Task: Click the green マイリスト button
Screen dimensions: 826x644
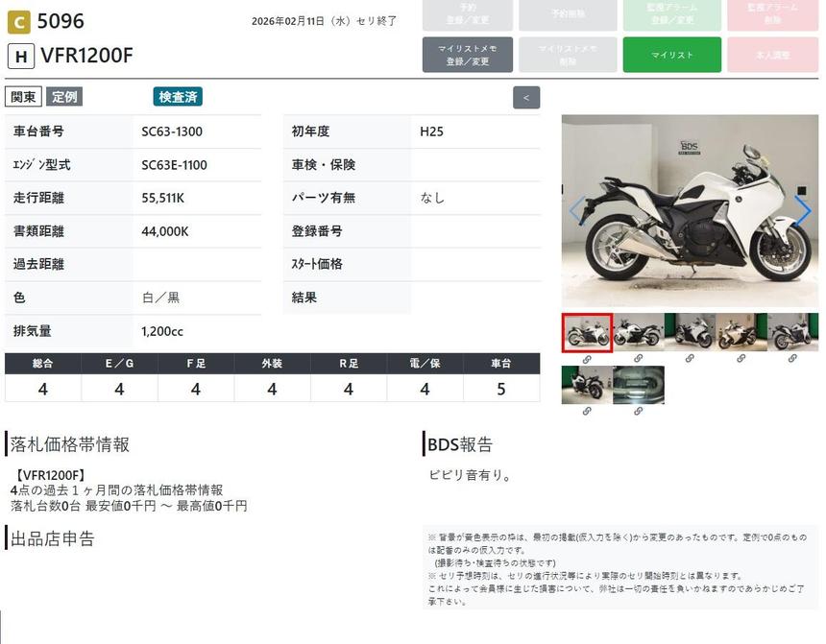Action: point(672,55)
